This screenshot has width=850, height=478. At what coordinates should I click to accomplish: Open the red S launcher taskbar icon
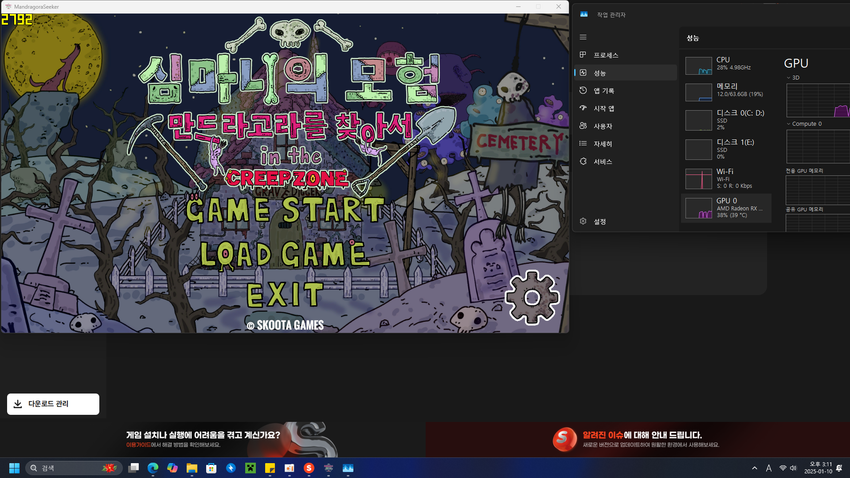309,468
